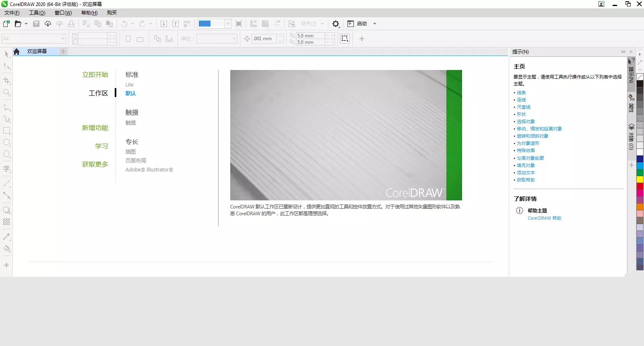Viewport: 644px width, 346px height.
Task: Select the Ellipse tool
Action: tap(6, 142)
